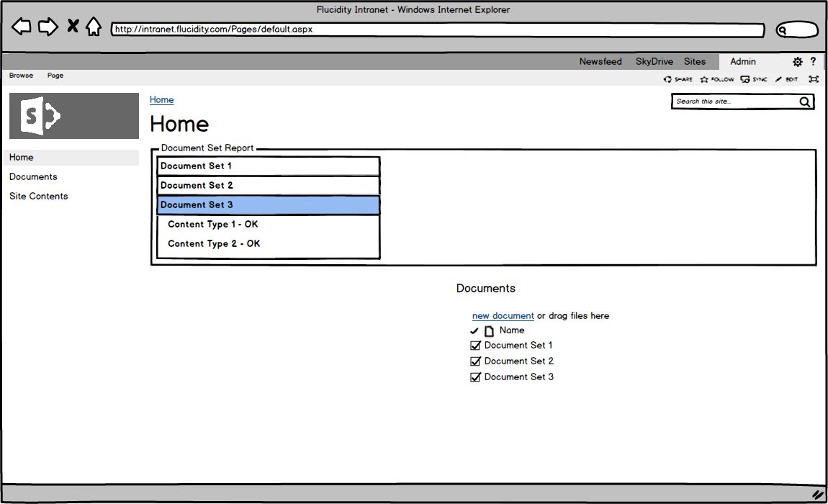Expand Document Set 2 accordion

click(x=269, y=186)
